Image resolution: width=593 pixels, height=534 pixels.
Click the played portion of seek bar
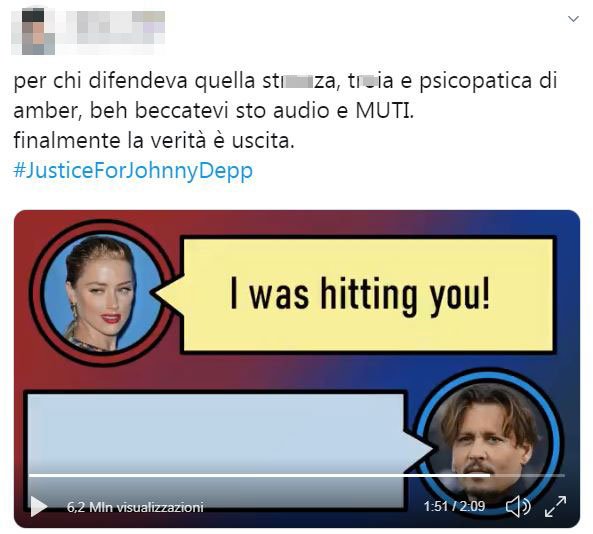coord(259,475)
